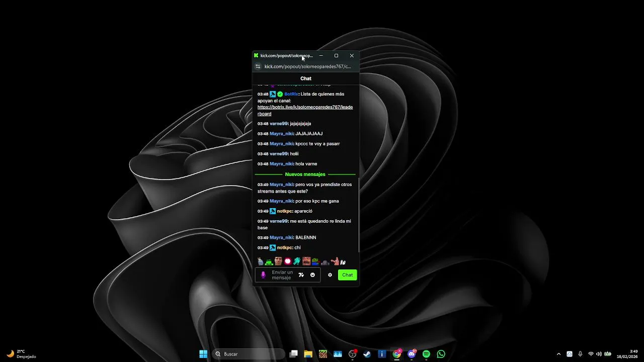The height and width of the screenshot is (362, 644).
Task: Switch to Google Chrome in taskbar
Action: pos(397,354)
